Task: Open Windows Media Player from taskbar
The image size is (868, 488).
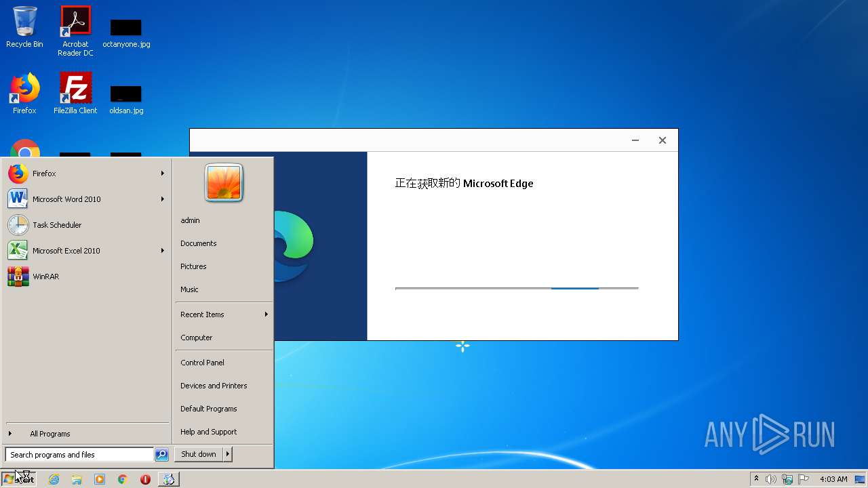Action: pos(100,479)
